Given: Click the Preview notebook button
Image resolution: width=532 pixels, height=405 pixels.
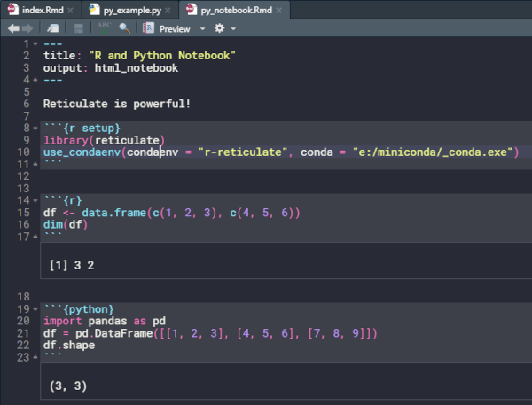Looking at the screenshot, I should pyautogui.click(x=175, y=29).
